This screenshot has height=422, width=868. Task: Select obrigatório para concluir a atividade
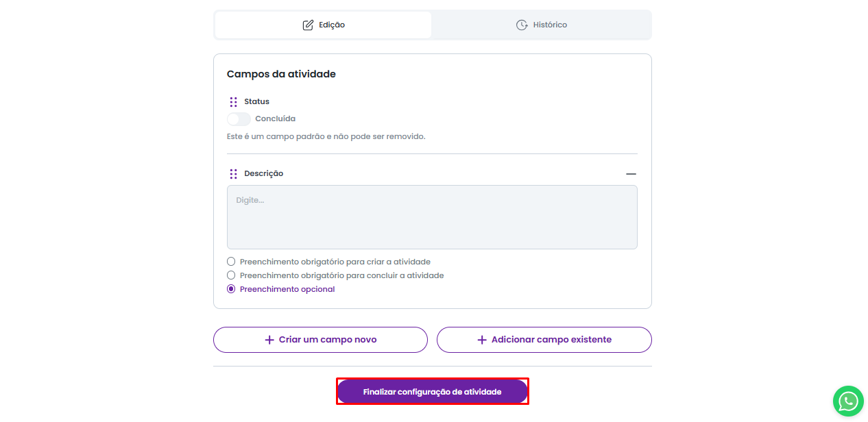click(x=231, y=275)
